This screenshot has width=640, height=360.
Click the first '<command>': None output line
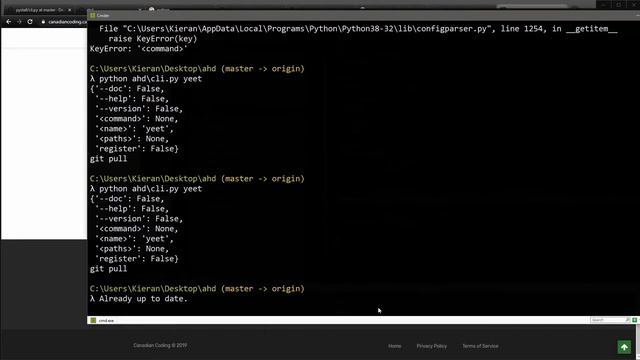click(136, 119)
